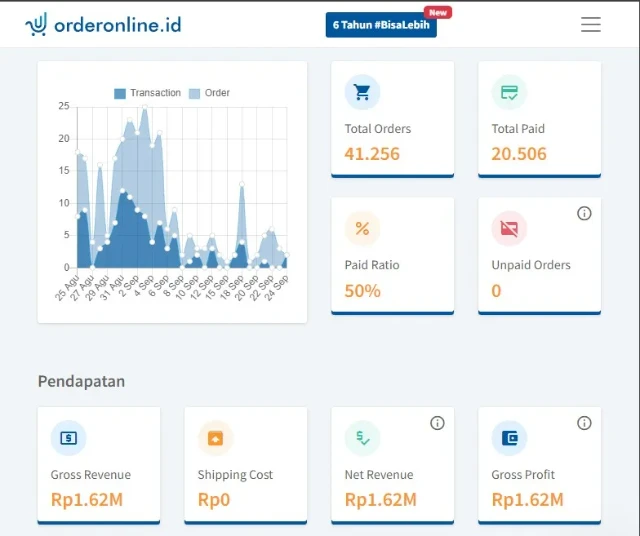Click the Shipping Cost package icon

click(x=215, y=438)
